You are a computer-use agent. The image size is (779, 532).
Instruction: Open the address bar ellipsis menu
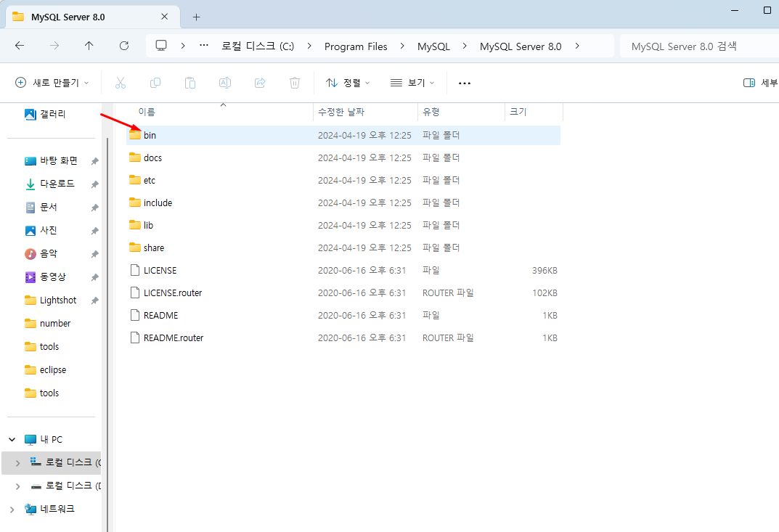[x=204, y=46]
